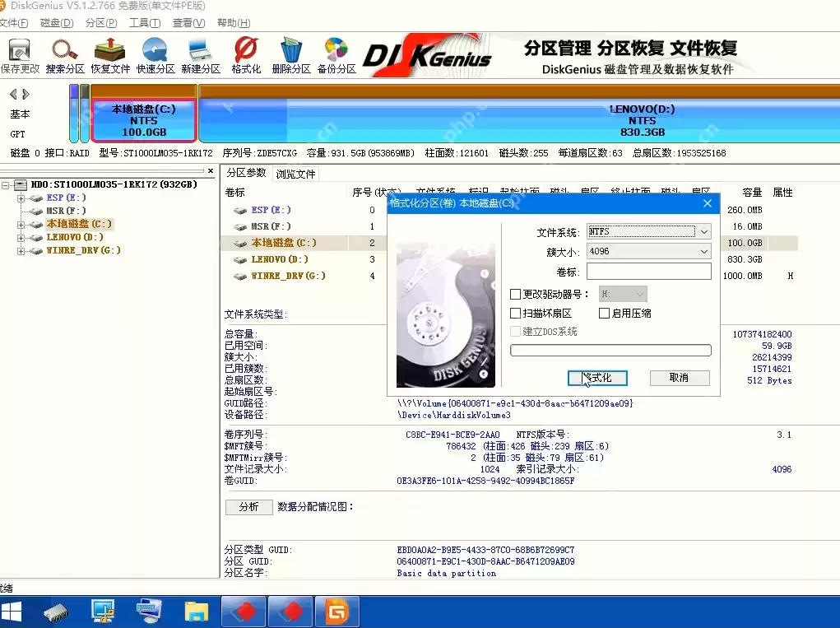Select the 快速分区 quick partition icon
The width and height of the screenshot is (840, 628).
click(155, 55)
